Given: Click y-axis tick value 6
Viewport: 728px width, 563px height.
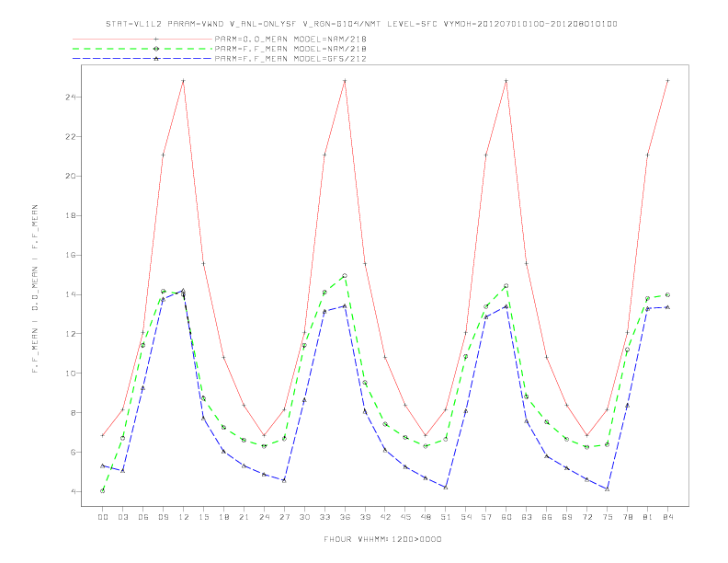Looking at the screenshot, I should tap(74, 452).
